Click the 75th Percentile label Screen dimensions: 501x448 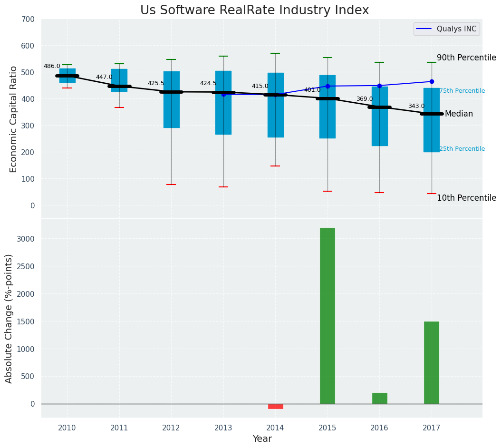[x=462, y=91]
